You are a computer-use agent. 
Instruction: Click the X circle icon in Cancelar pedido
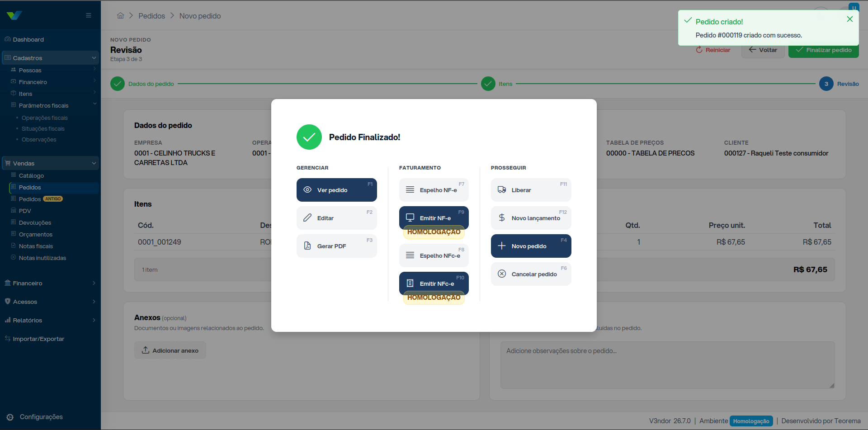502,274
